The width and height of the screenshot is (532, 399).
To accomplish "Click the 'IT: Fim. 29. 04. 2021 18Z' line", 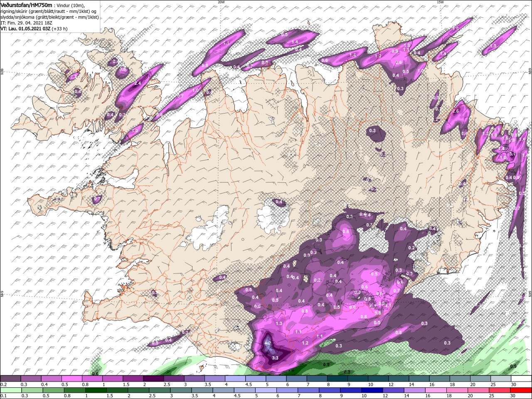I will pos(27,23).
